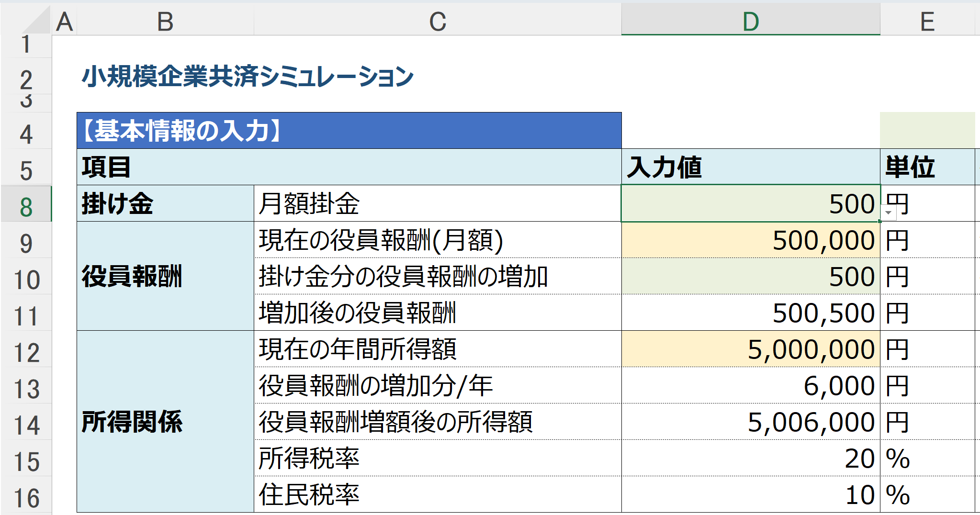Select column C header
The image size is (980, 515).
[x=437, y=21]
